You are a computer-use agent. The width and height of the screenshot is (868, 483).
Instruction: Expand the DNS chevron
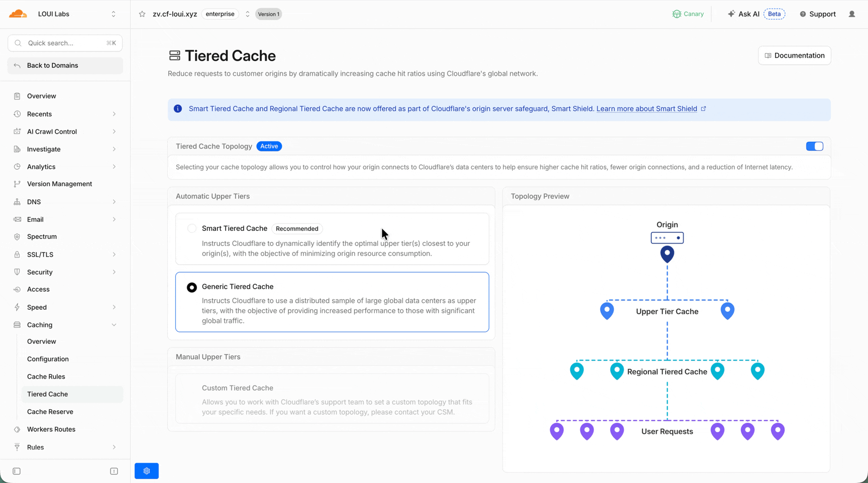[x=114, y=202]
